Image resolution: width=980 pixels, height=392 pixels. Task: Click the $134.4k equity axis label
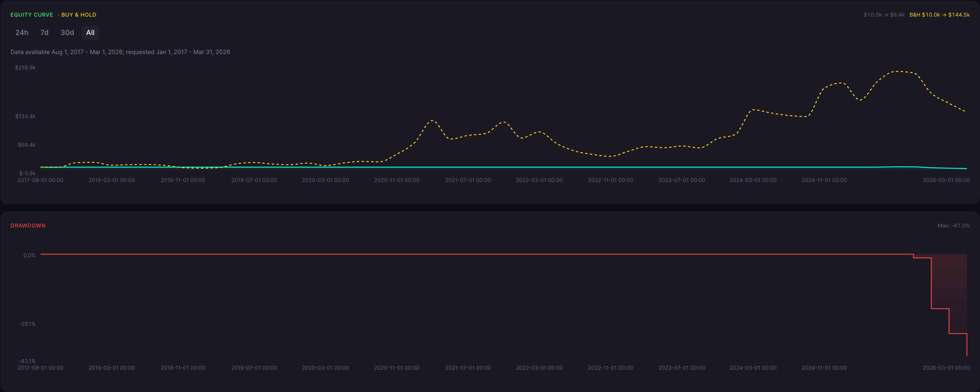26,116
